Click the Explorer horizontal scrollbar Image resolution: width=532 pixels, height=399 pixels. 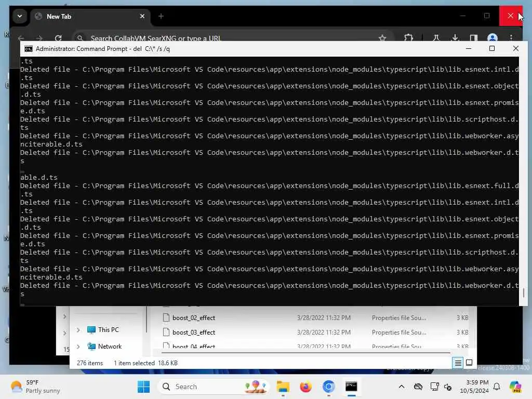305,353
